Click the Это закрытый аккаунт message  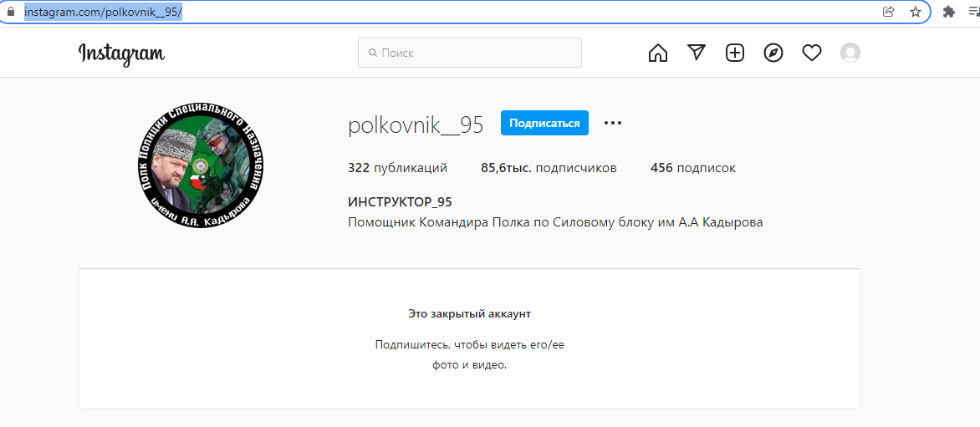point(469,313)
